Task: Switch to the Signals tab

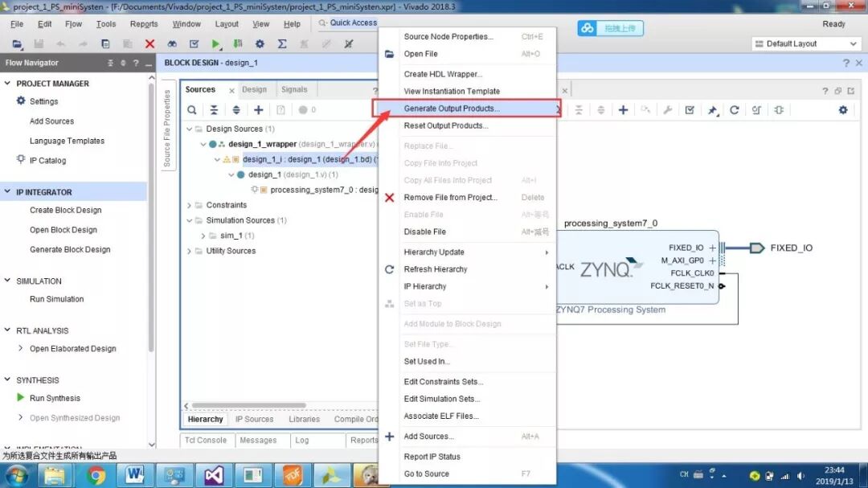Action: click(x=294, y=89)
